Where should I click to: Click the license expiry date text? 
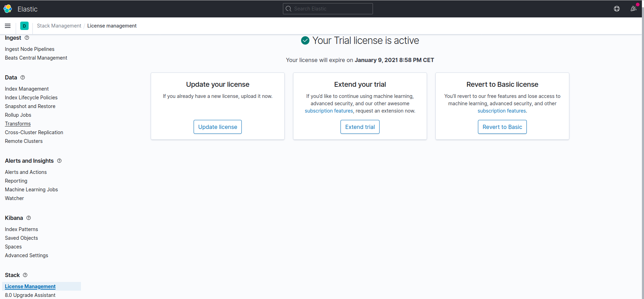(395, 60)
